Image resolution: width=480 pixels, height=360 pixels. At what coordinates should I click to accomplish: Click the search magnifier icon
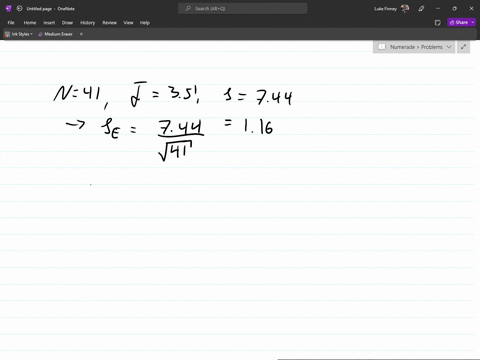[188, 9]
